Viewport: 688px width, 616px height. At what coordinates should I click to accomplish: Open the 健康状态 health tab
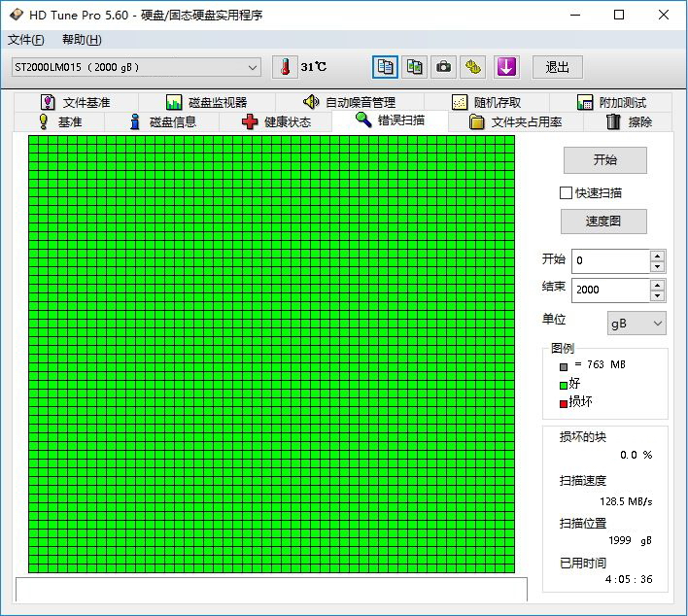276,121
